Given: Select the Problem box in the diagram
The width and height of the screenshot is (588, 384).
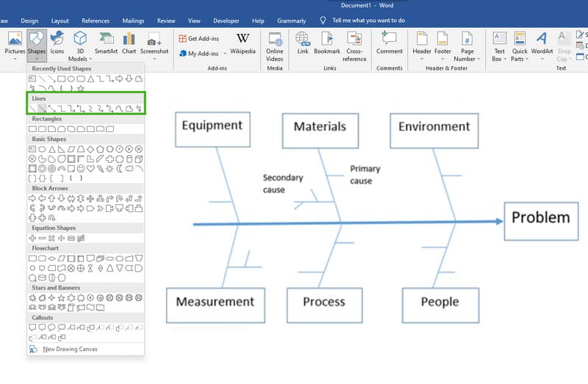Looking at the screenshot, I should click(541, 221).
